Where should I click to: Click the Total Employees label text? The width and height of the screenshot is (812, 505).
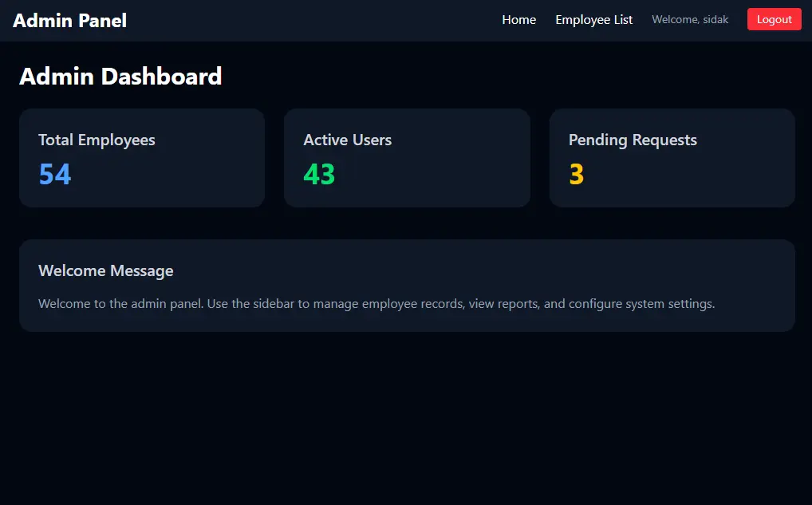[x=97, y=140]
